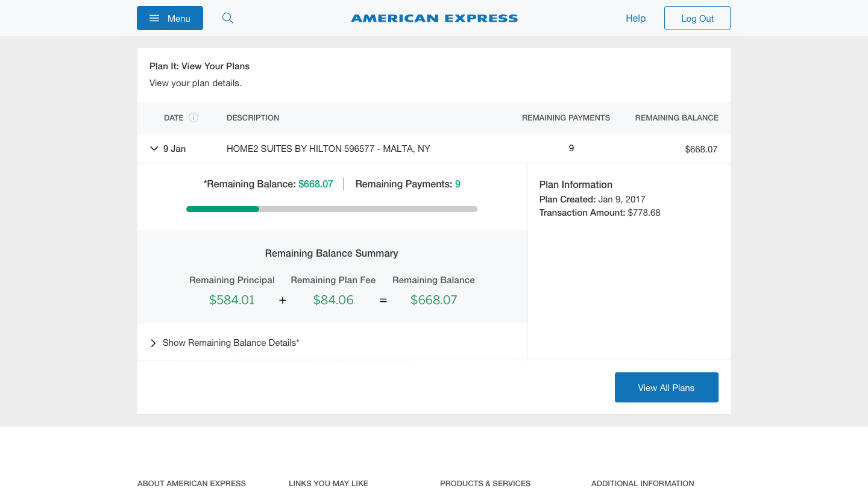Click the REMAINING PAYMENTS column header
The width and height of the screenshot is (868, 488).
[x=566, y=118]
